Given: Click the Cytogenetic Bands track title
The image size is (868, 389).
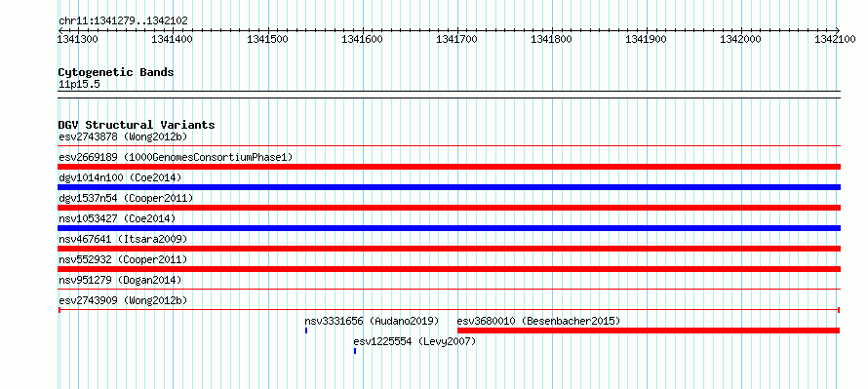Looking at the screenshot, I should pos(116,72).
